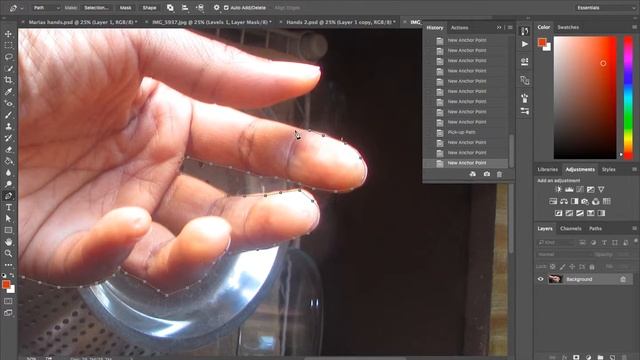Select the Paint Bucket tool
Screen dimensions: 640x360
[8, 161]
